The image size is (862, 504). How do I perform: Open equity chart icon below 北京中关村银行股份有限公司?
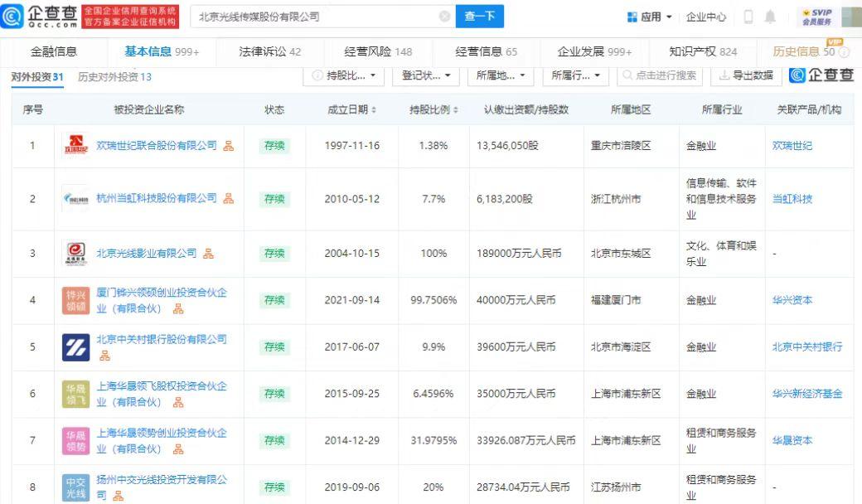(104, 356)
